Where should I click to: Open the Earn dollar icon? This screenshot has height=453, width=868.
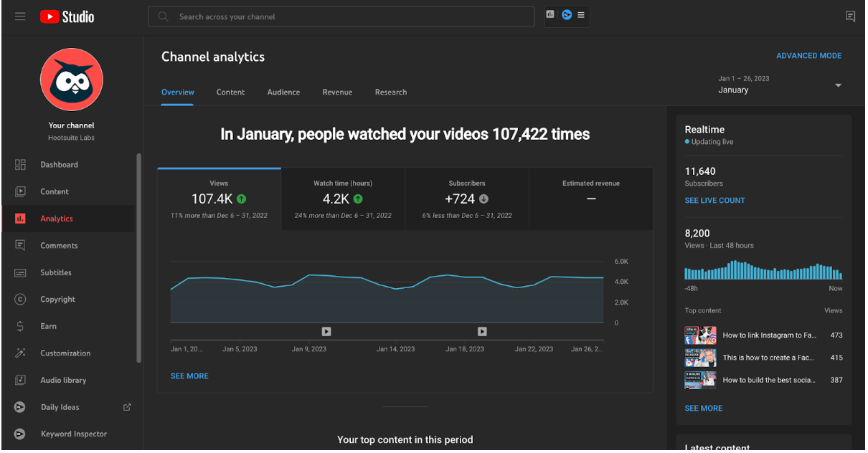coord(20,326)
